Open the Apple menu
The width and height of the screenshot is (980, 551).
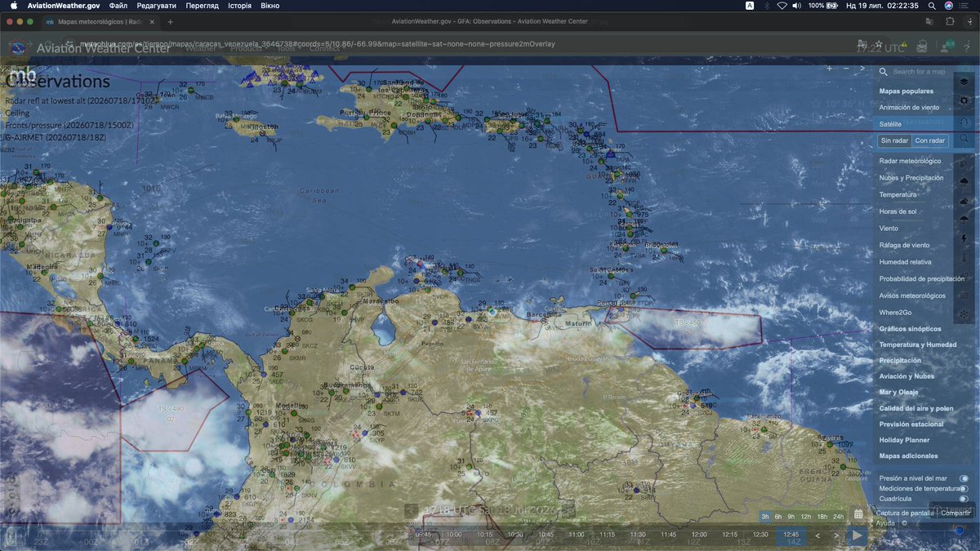click(14, 6)
